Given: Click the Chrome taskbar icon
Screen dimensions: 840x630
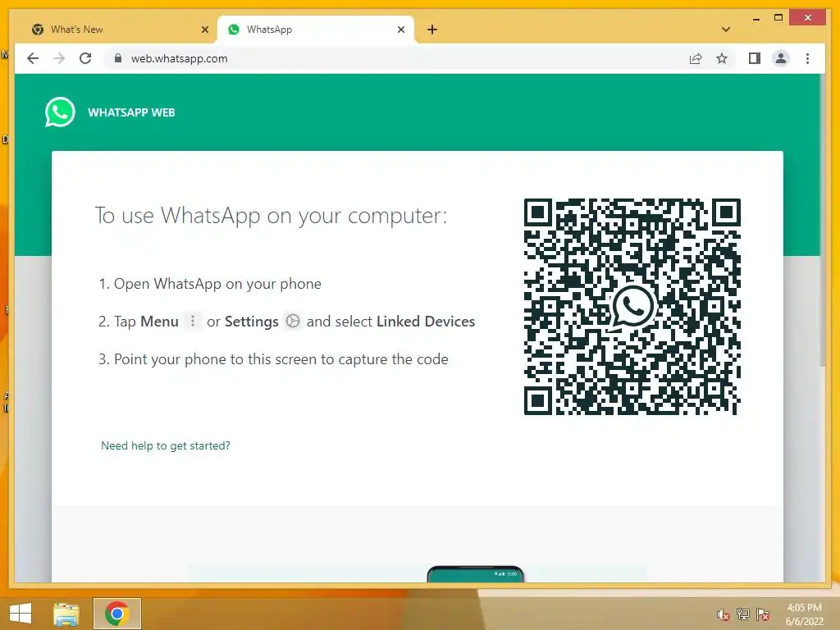Looking at the screenshot, I should (x=116, y=614).
